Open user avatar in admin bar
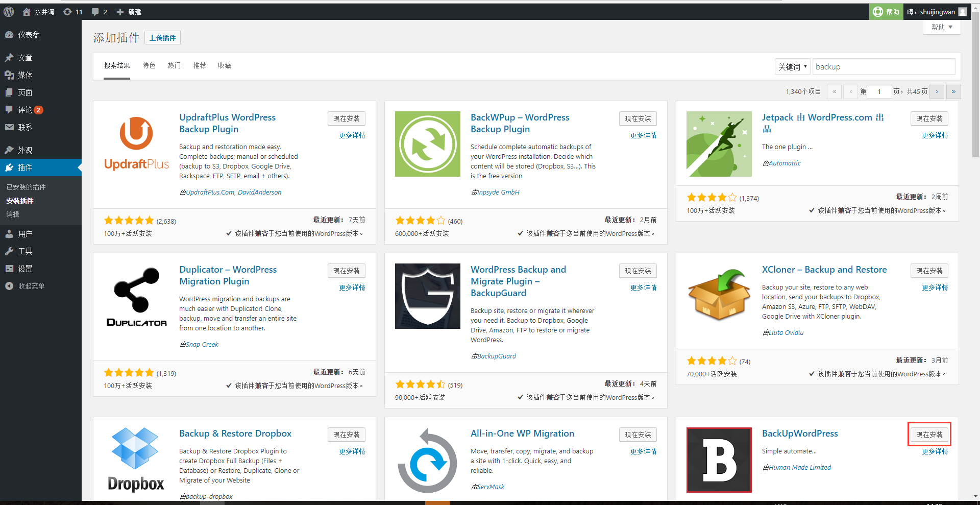980x505 pixels. 963,12
